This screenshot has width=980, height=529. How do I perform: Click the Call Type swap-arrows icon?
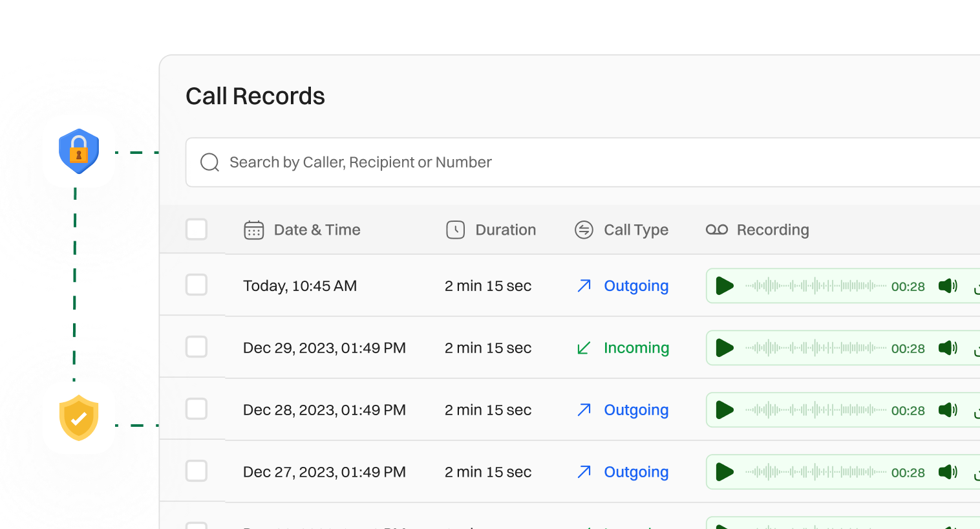tap(584, 230)
